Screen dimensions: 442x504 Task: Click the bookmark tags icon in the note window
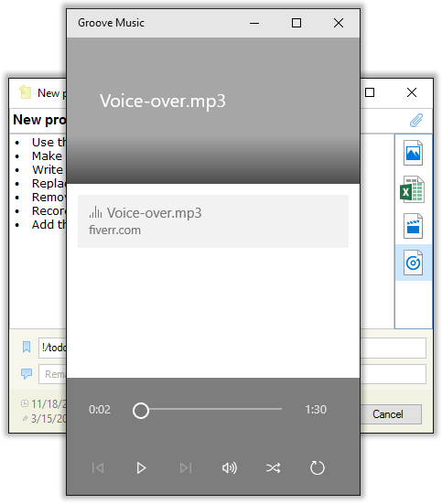(27, 348)
